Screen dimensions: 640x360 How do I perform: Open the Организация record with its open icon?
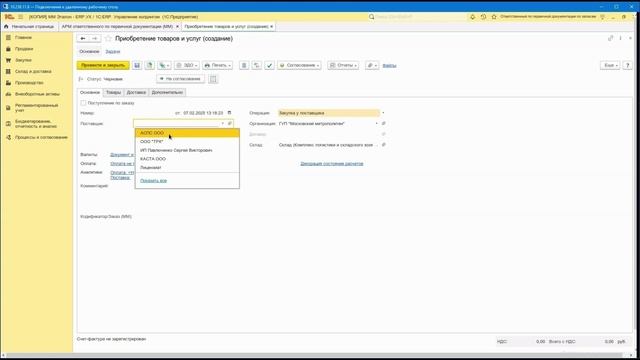click(384, 123)
